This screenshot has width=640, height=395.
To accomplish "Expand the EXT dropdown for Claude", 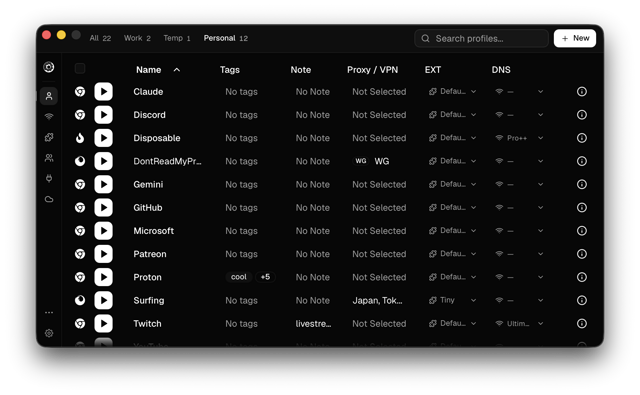I will (452, 91).
